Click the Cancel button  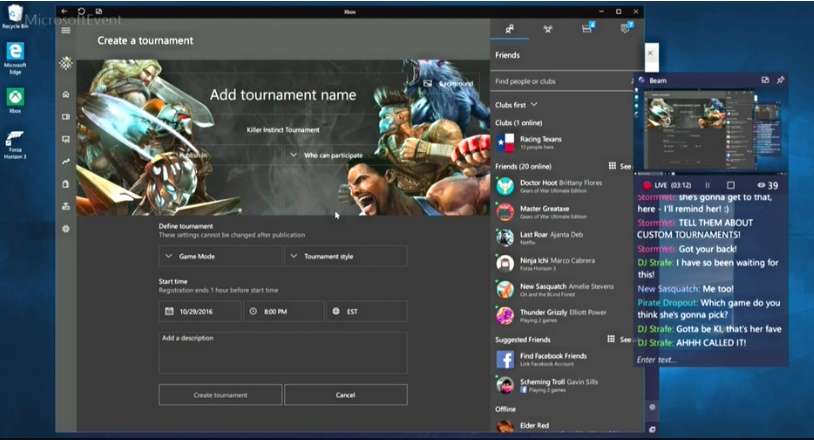click(345, 395)
